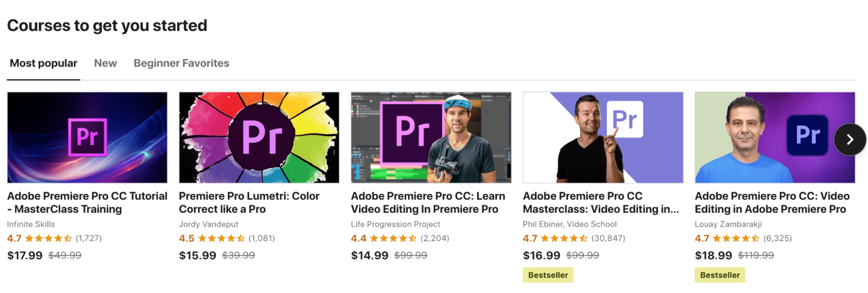Open the Beginner Favorites tab
Viewport: 868px width, 293px height.
[181, 63]
